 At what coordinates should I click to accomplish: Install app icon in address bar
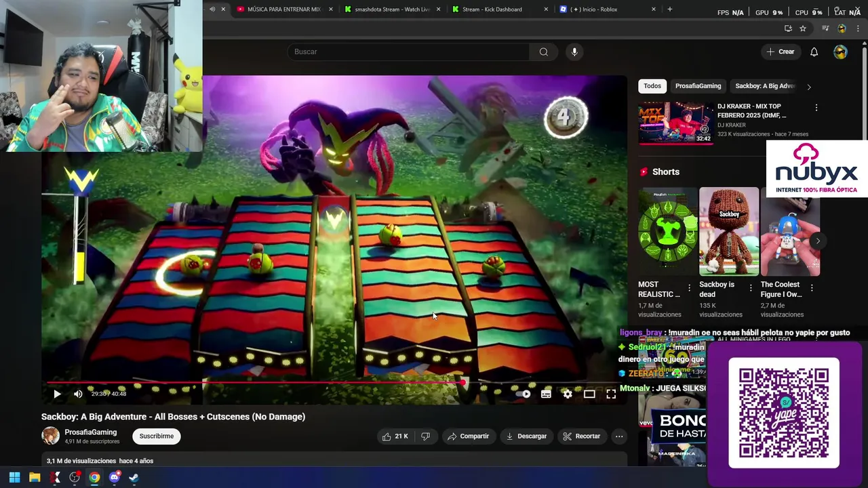788,28
